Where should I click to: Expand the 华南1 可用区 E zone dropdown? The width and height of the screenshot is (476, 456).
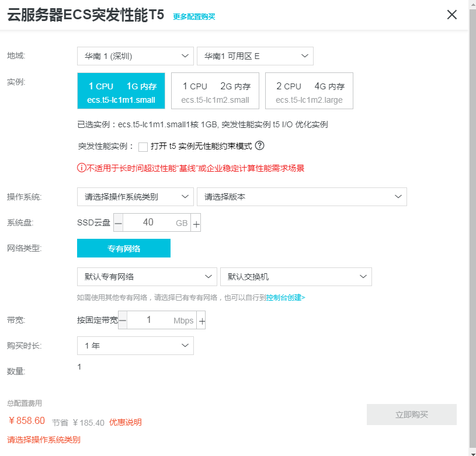point(255,56)
